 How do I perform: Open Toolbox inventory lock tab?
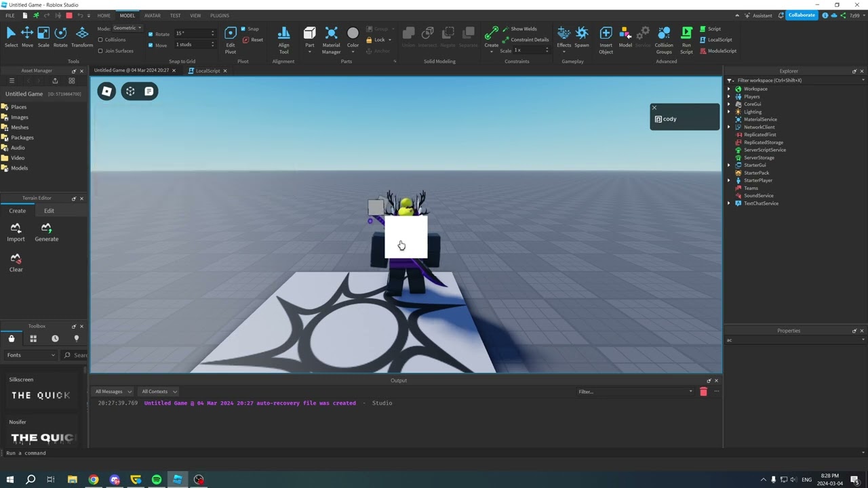tap(11, 338)
